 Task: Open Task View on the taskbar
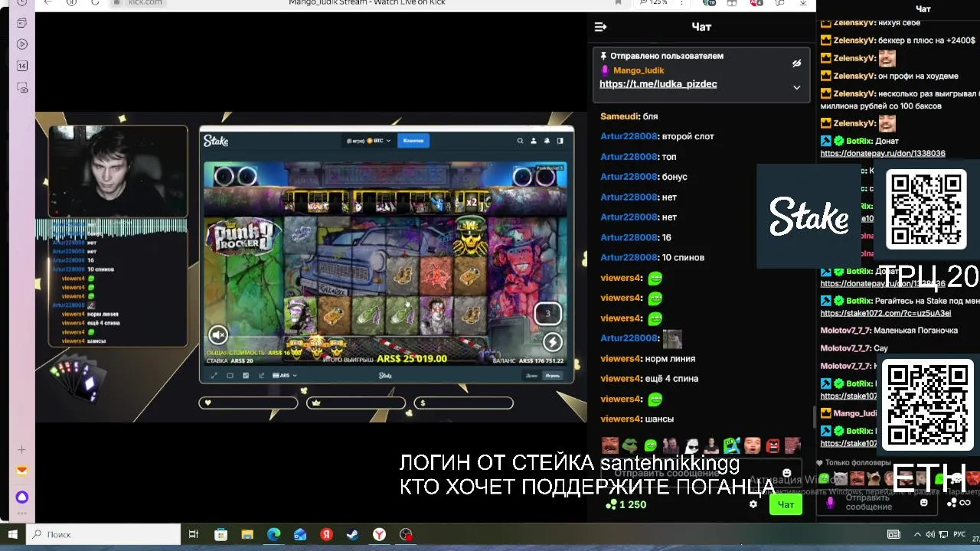(194, 534)
